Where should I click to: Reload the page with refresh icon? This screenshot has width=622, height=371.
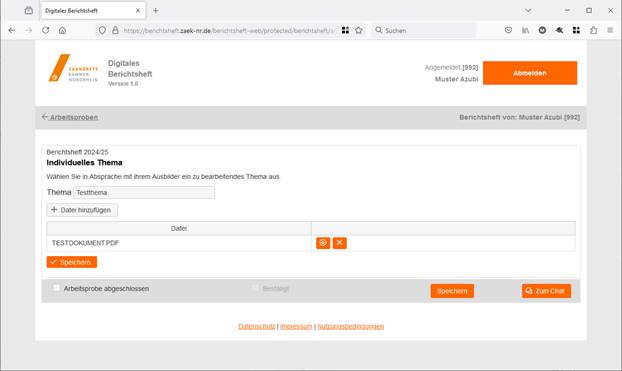pos(46,30)
